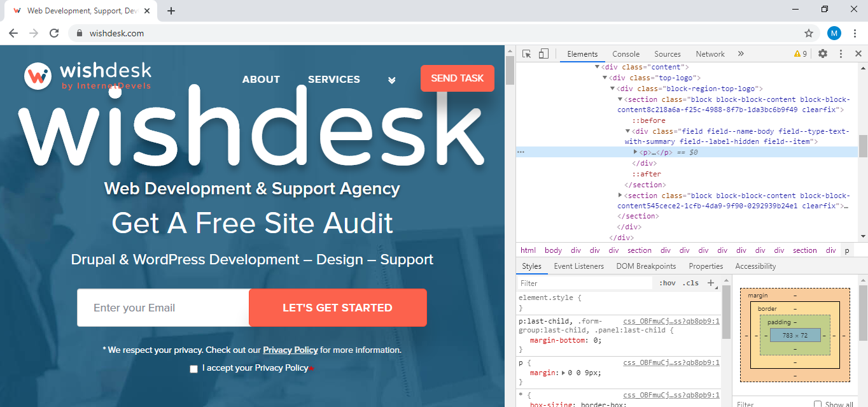Image resolution: width=868 pixels, height=407 pixels.
Task: Click the LET'S GET STARTED button
Action: 337,308
